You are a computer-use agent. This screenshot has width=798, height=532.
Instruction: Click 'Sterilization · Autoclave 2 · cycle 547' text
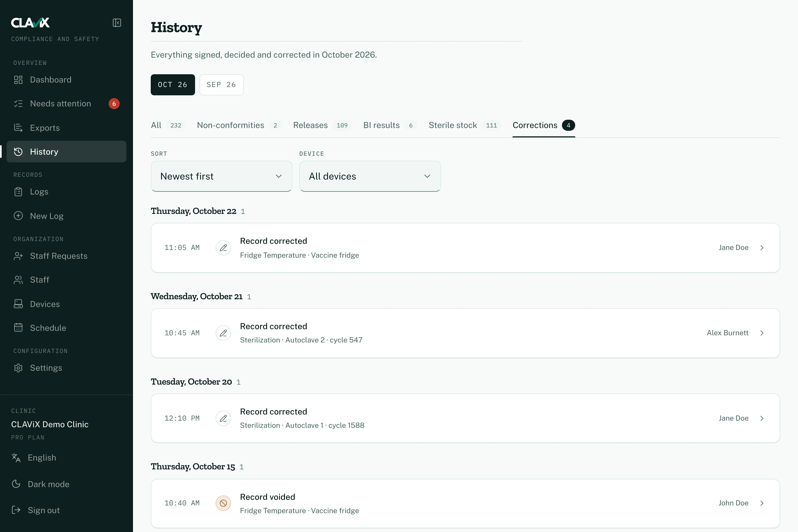(x=301, y=340)
